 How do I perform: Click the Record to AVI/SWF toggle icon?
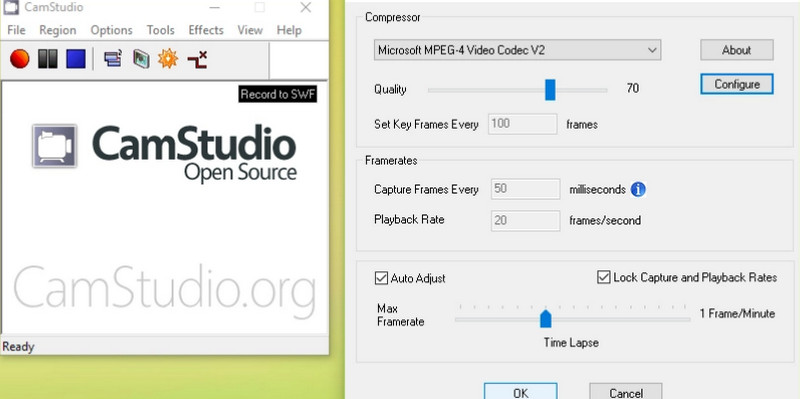(141, 59)
